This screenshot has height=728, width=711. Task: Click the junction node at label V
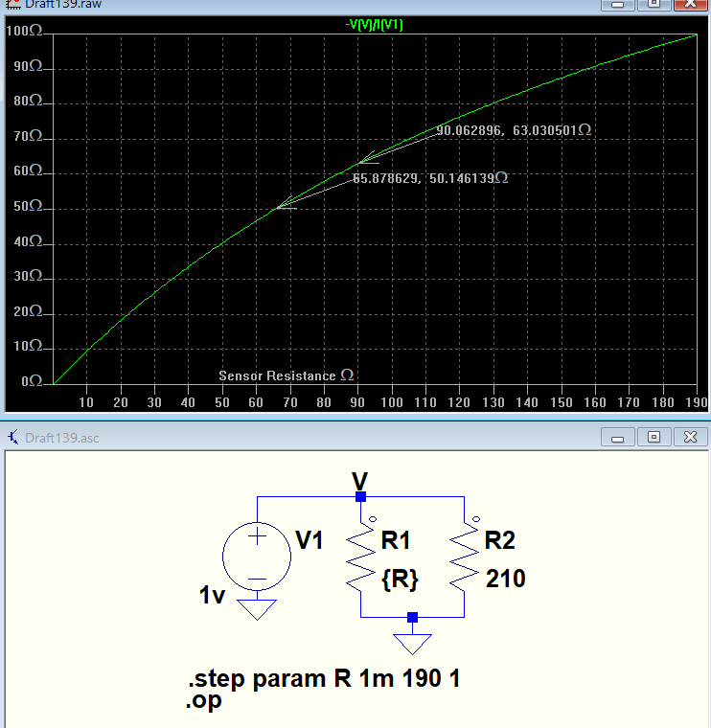pos(360,497)
